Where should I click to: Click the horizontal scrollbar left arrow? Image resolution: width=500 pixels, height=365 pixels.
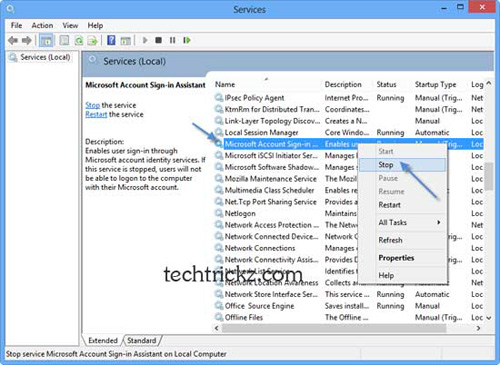217,328
